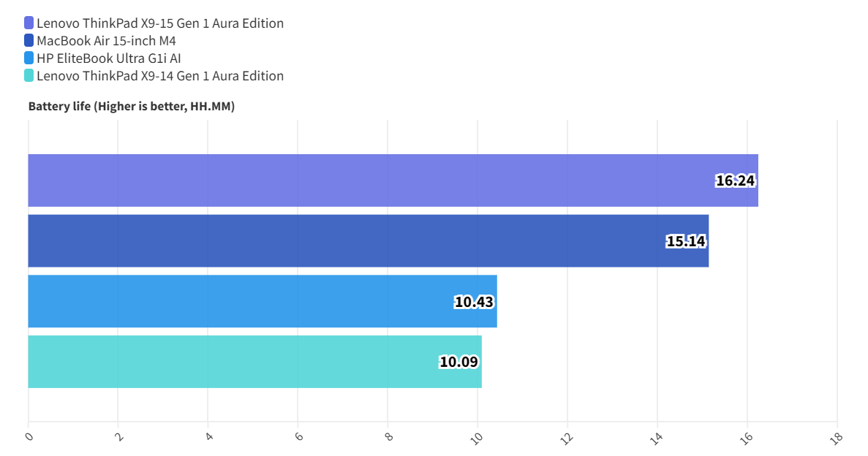The image size is (868, 456).
Task: Toggle the HP EliteBook Ultra G1i AI legend label
Action: [x=109, y=58]
